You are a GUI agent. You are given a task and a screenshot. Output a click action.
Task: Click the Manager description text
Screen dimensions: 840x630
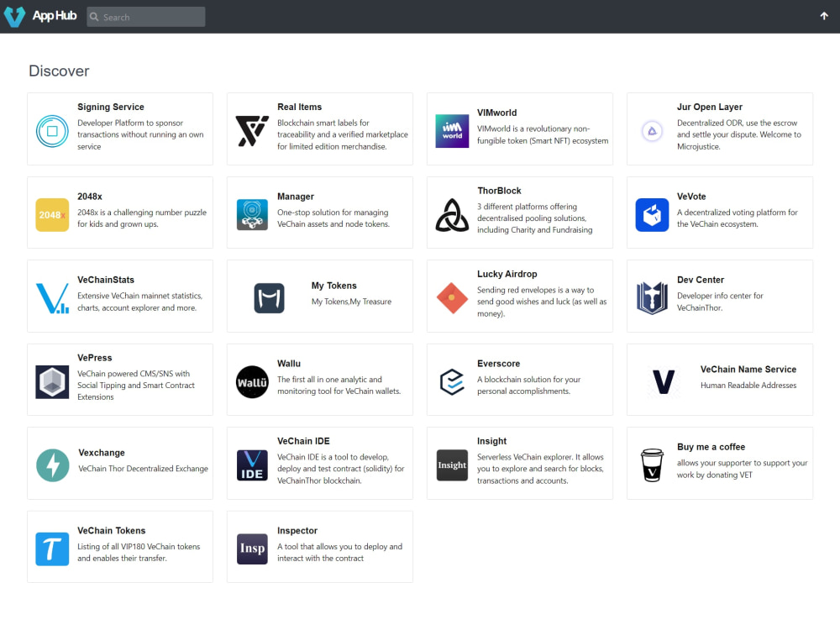333,218
